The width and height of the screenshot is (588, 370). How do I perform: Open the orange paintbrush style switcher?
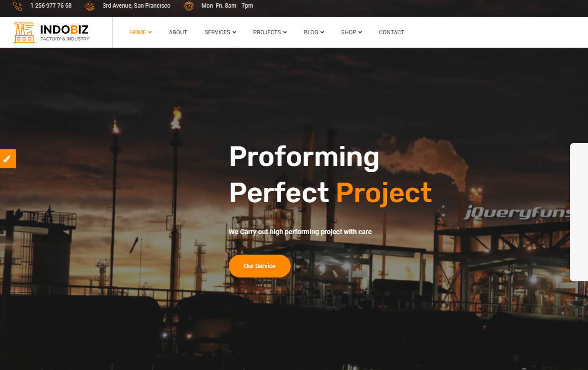pos(8,159)
